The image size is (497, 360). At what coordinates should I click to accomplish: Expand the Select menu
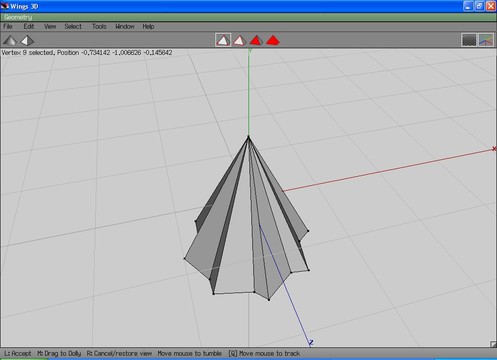pyautogui.click(x=73, y=26)
